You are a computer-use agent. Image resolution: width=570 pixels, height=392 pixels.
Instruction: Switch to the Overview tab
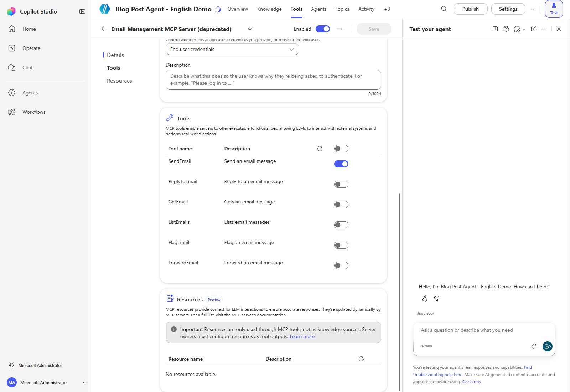tap(238, 9)
